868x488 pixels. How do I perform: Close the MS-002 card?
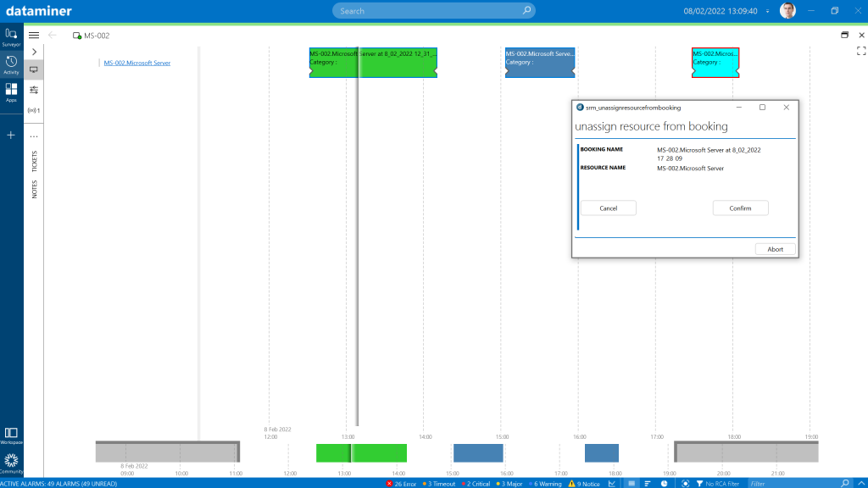coord(861,35)
